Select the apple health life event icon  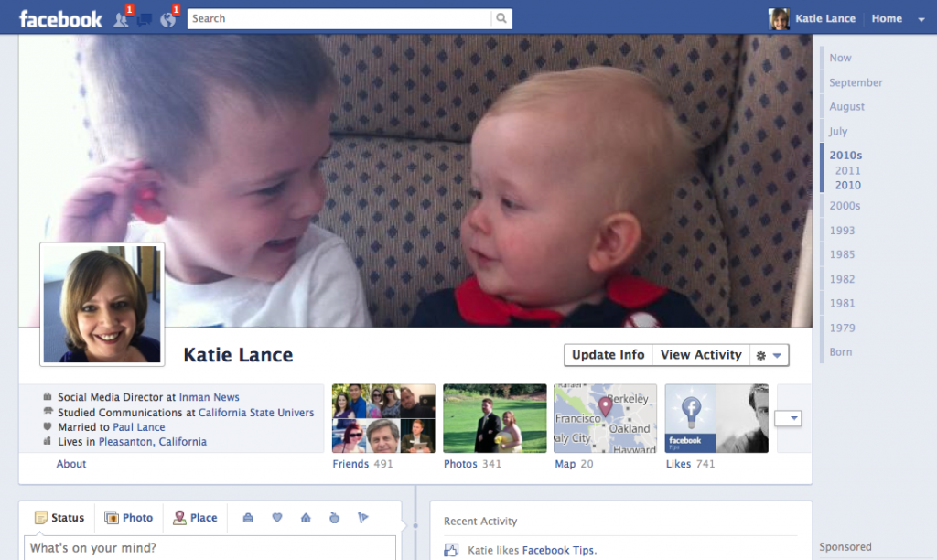click(334, 518)
